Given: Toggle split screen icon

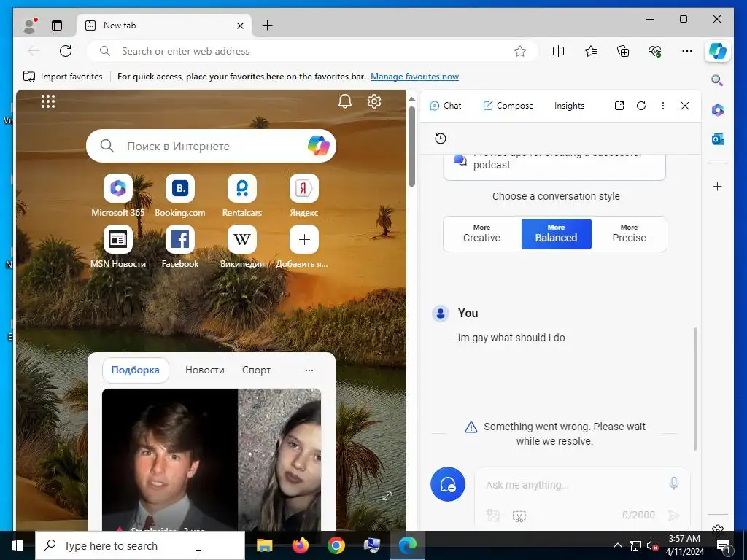Looking at the screenshot, I should 558,51.
